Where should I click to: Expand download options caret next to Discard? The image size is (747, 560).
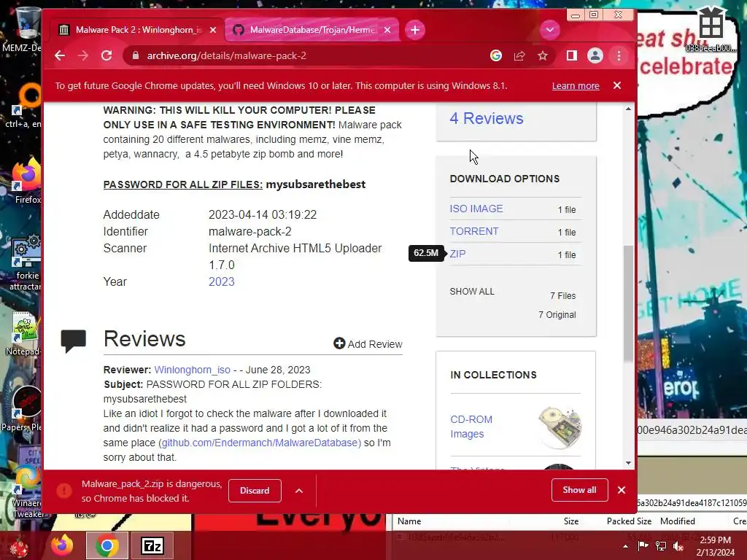pos(298,491)
